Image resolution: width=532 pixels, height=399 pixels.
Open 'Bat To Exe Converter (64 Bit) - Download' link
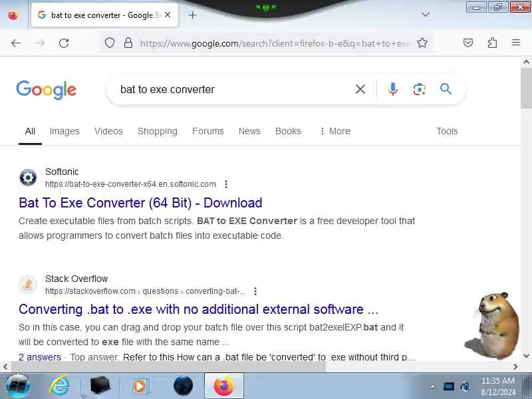coord(140,203)
